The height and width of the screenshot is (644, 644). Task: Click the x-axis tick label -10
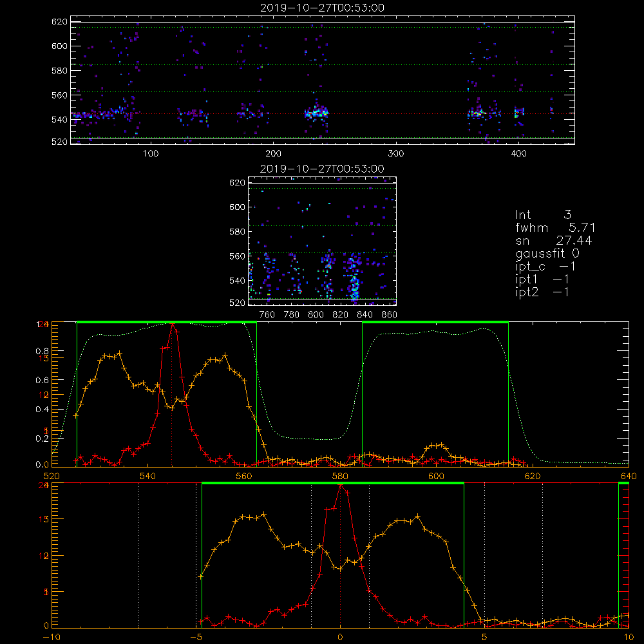pos(52,637)
